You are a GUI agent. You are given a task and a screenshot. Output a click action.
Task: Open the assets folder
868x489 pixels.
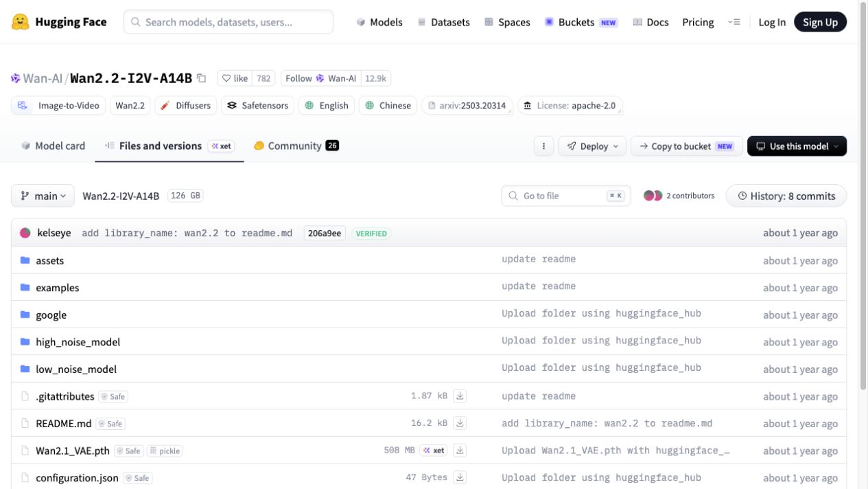click(49, 260)
